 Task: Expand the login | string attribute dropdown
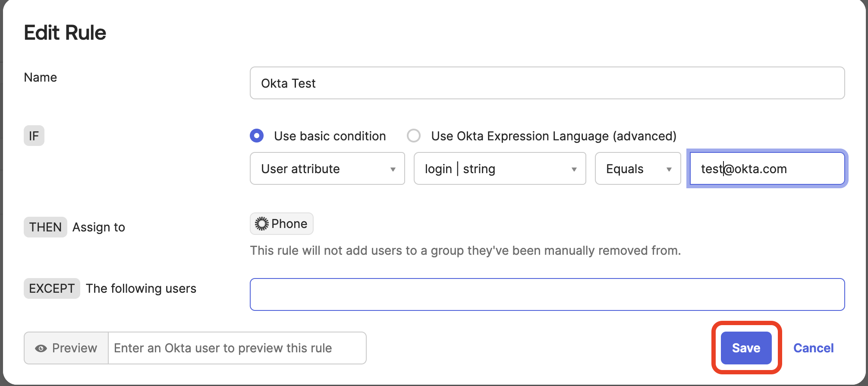coord(500,169)
